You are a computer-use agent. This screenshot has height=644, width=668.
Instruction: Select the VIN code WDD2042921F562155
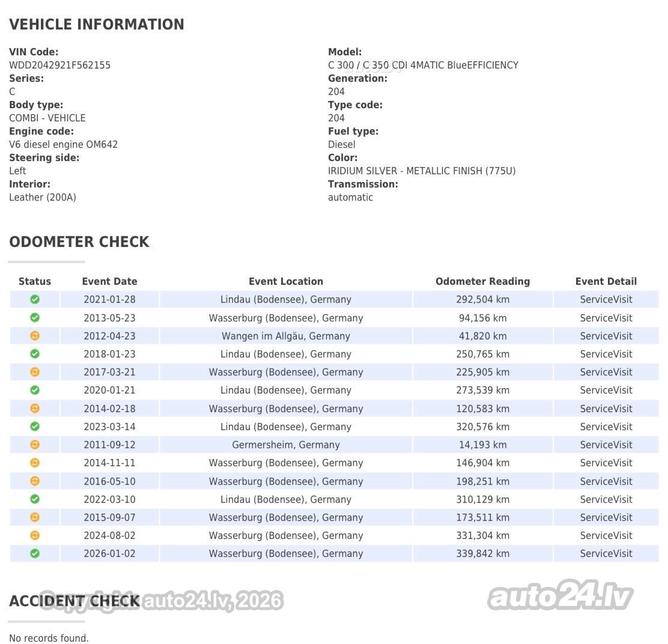59,65
